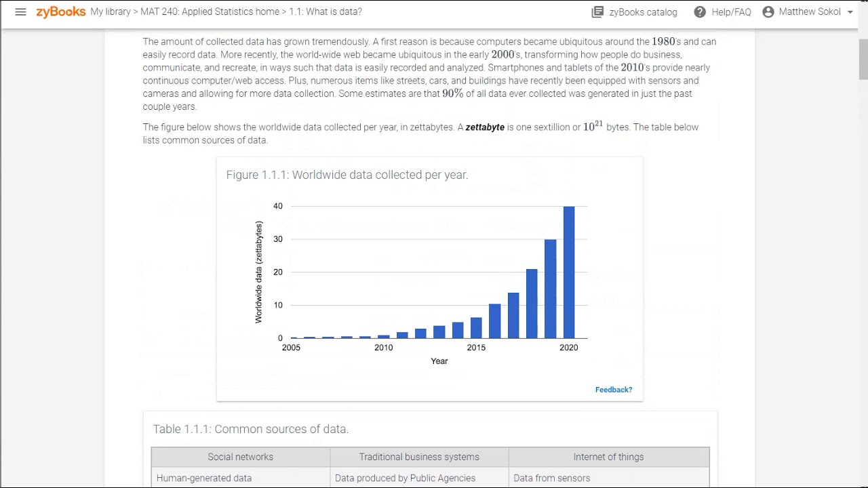Click the orange zyBooks logo
The width and height of the screenshot is (868, 488).
(x=61, y=12)
